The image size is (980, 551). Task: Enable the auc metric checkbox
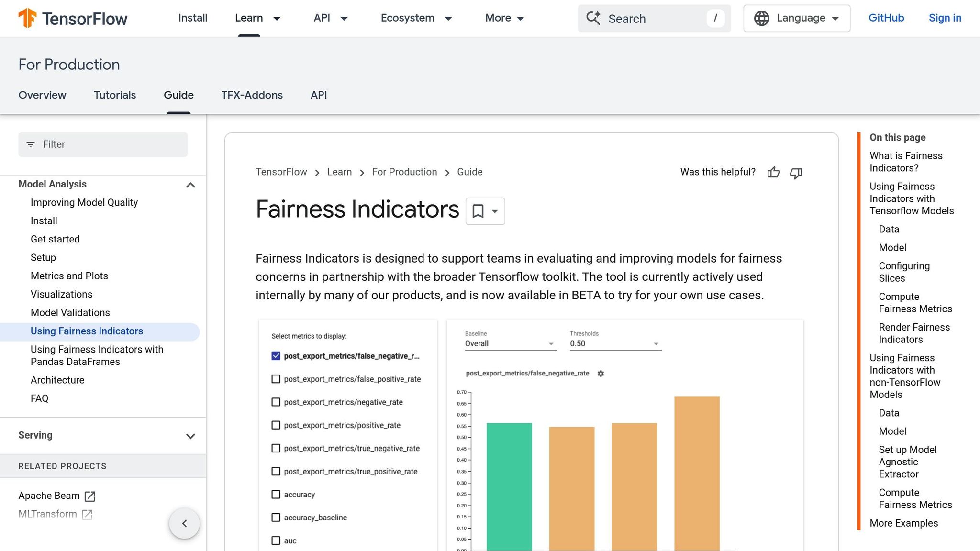[x=276, y=540]
